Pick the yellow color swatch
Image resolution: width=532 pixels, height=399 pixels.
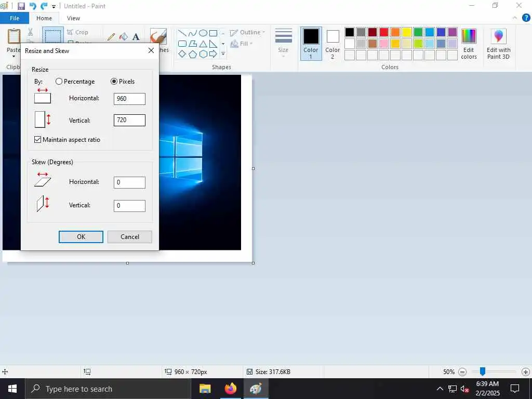pyautogui.click(x=407, y=32)
